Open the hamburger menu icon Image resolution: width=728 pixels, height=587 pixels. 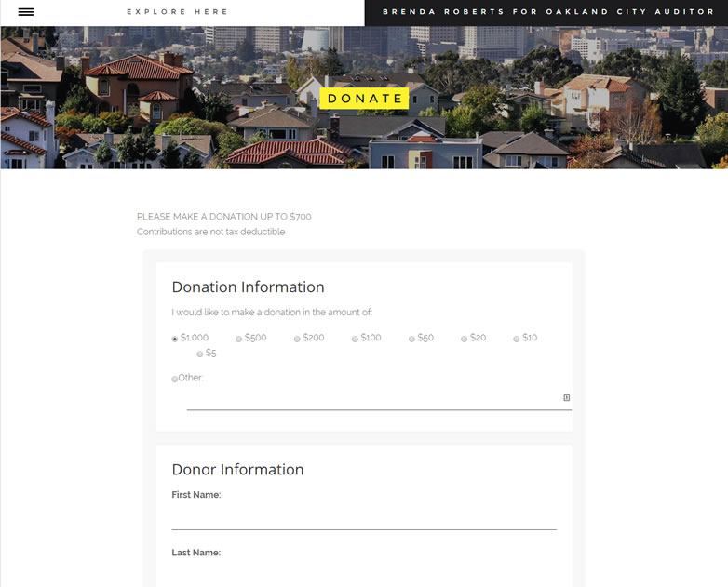point(25,12)
